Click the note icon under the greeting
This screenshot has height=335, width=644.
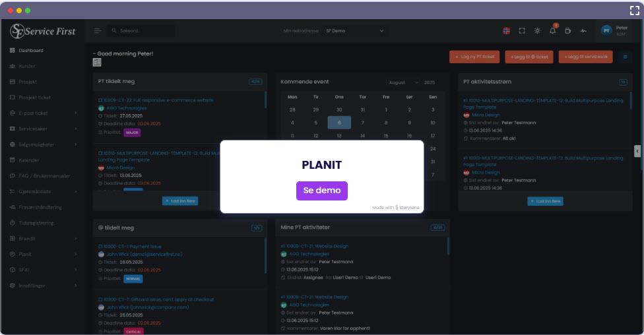(x=97, y=63)
